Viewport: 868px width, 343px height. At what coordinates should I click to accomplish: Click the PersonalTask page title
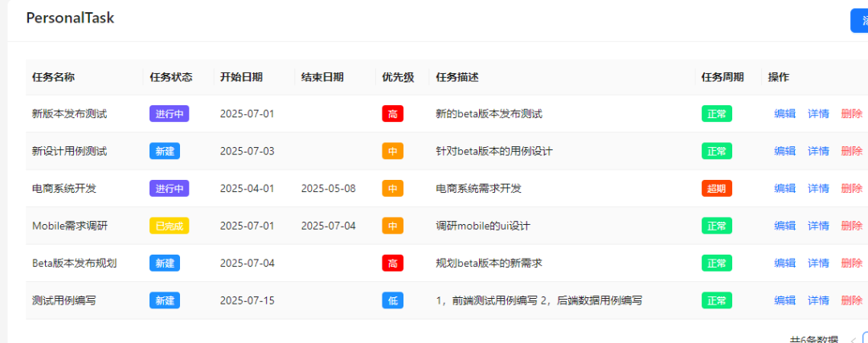[x=70, y=18]
